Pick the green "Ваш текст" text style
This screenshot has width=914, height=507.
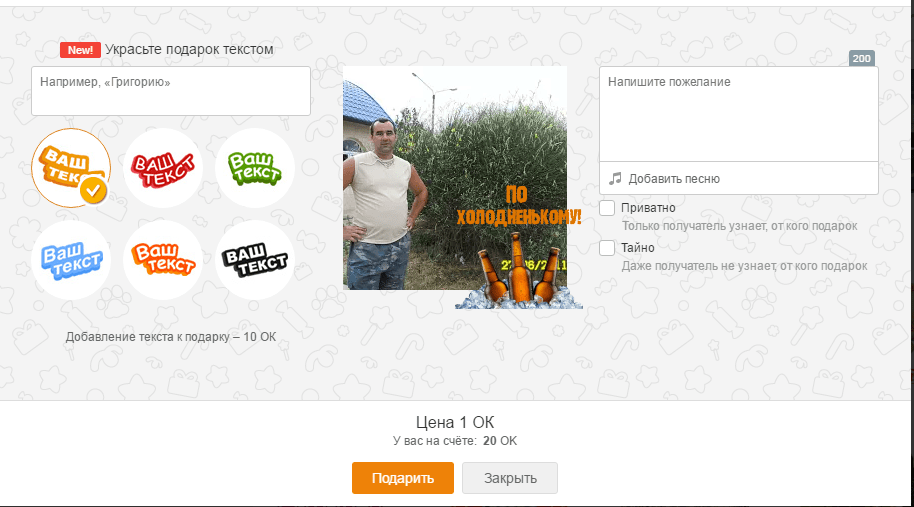(x=255, y=168)
